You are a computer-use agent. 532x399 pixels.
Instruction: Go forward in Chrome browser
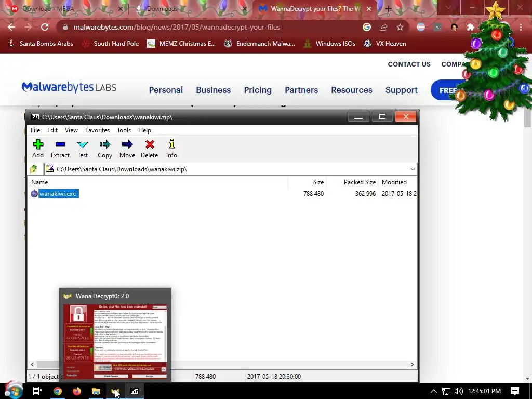pos(28,27)
